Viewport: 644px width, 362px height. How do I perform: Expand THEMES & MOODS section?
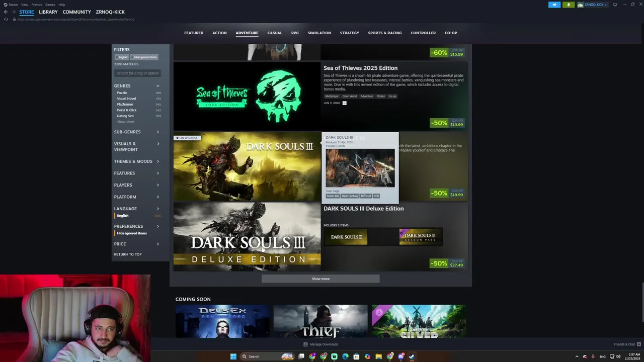(x=137, y=161)
